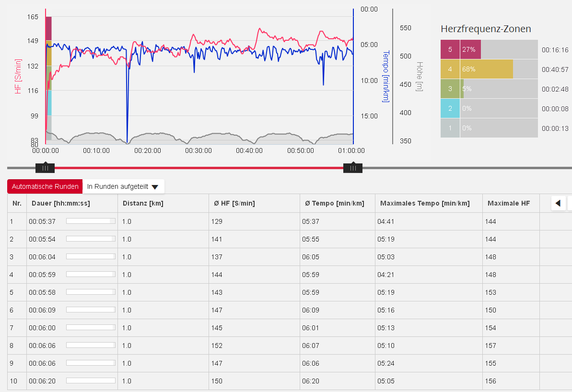This screenshot has height=392, width=572.
Task: Click the Distanz [km] column header
Action: click(x=143, y=204)
